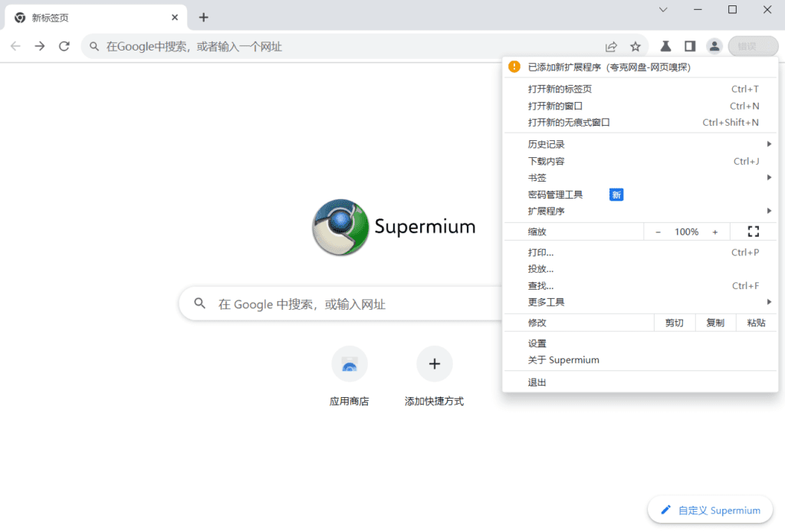The width and height of the screenshot is (785, 532).
Task: Click the back navigation arrow
Action: point(15,47)
